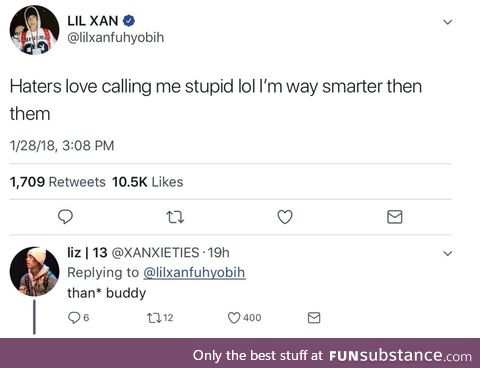Open dropdown chevron on liz's reply
Image resolution: width=480 pixels, height=368 pixels.
point(447,253)
